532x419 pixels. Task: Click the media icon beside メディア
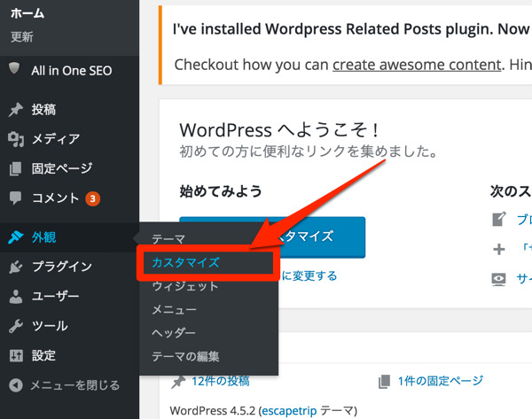(16, 139)
